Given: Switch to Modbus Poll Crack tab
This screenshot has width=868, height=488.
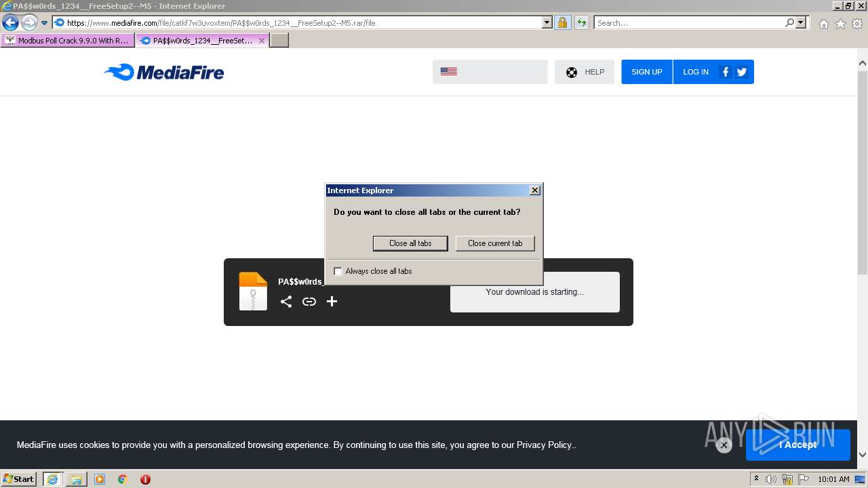Looking at the screenshot, I should (x=67, y=41).
